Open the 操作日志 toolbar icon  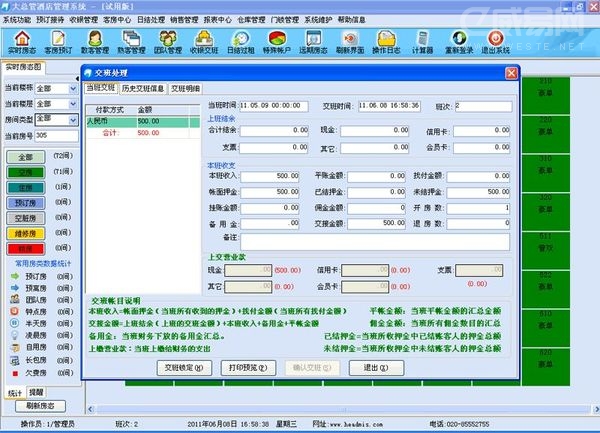pos(385,42)
